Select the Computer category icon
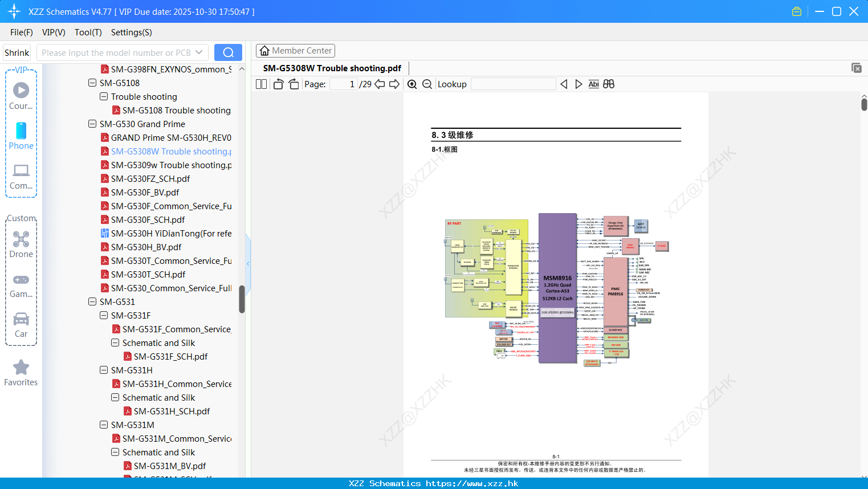This screenshot has width=868, height=489. pyautogui.click(x=21, y=176)
